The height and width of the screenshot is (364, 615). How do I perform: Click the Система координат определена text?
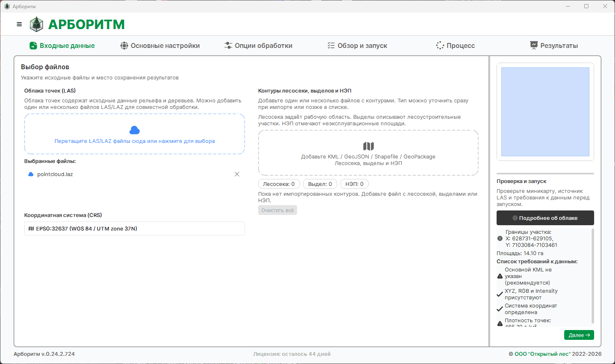tap(531, 309)
